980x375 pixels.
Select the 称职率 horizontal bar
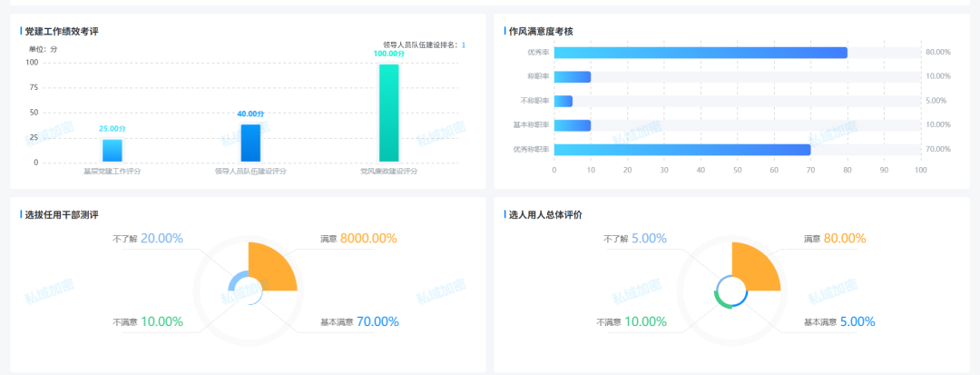(x=572, y=77)
